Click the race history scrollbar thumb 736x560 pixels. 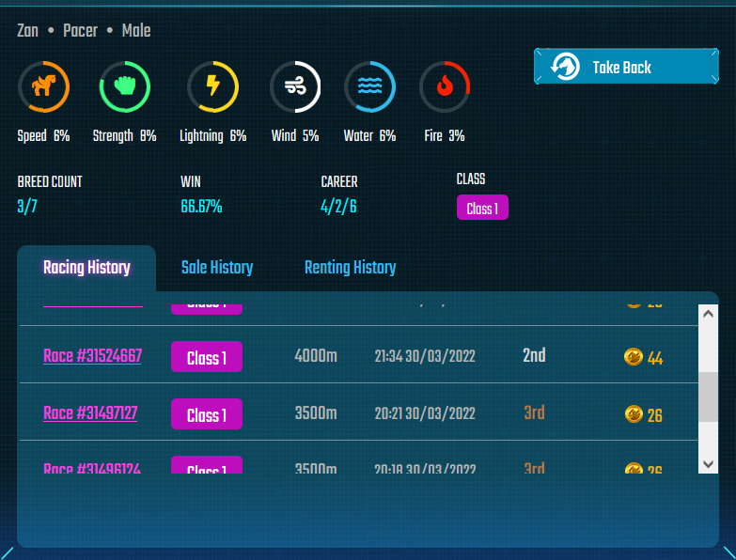(x=709, y=397)
